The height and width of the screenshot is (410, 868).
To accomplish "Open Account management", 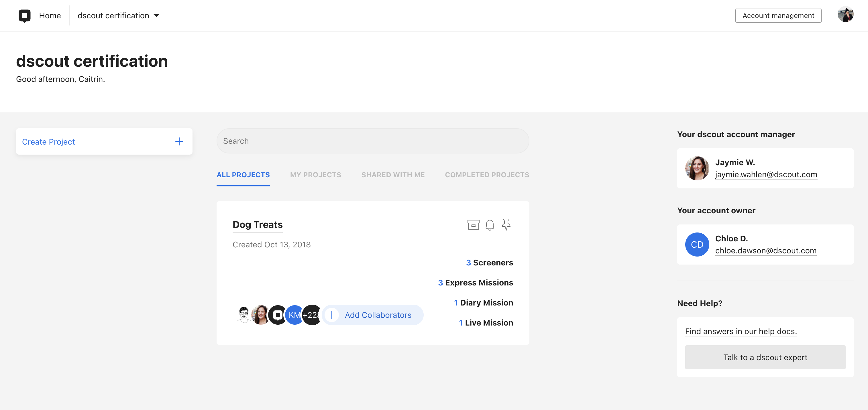I will [x=778, y=15].
